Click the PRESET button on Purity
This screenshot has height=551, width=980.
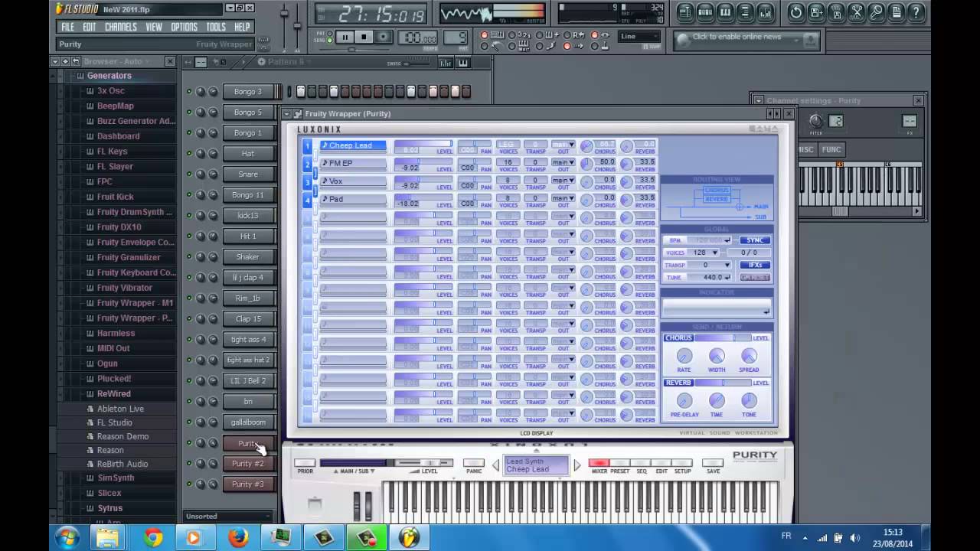coord(620,463)
